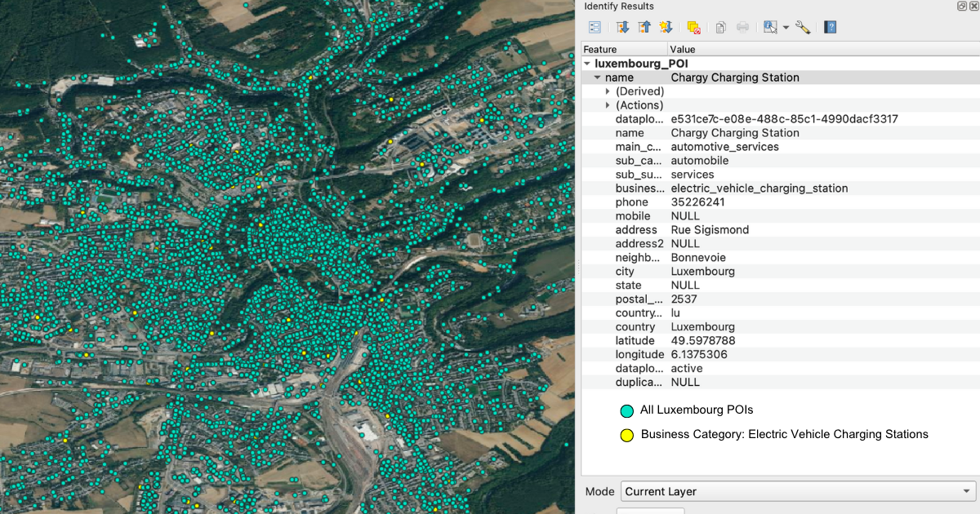The width and height of the screenshot is (980, 514).
Task: Select the Collapse Tree icon
Action: coord(645,27)
